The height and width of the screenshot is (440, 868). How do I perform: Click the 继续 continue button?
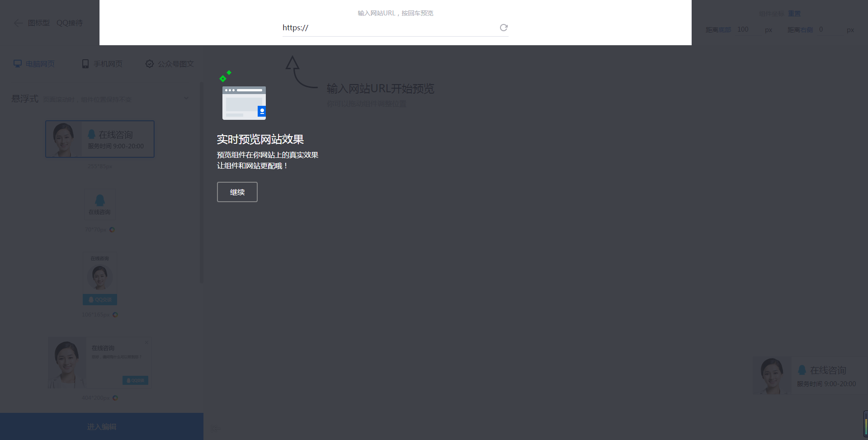click(x=237, y=192)
